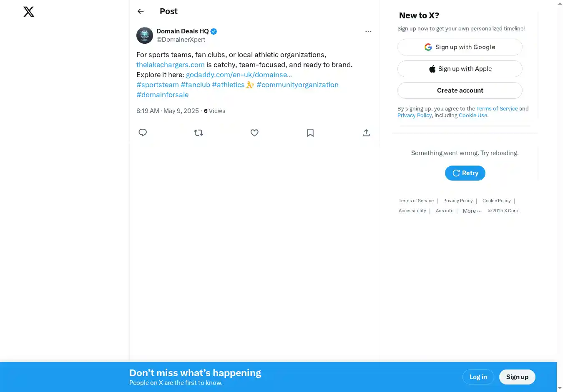
Task: Click the Create account button
Action: [x=460, y=90]
